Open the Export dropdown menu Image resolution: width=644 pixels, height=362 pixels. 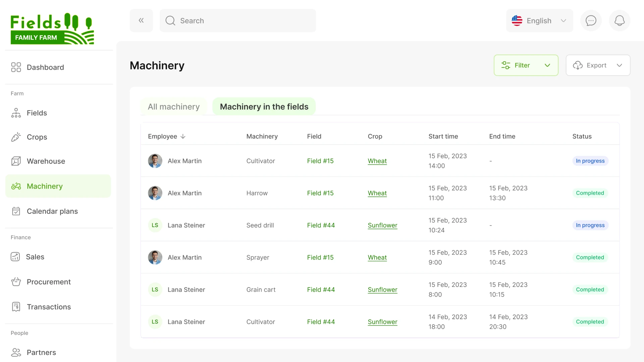[x=598, y=65]
